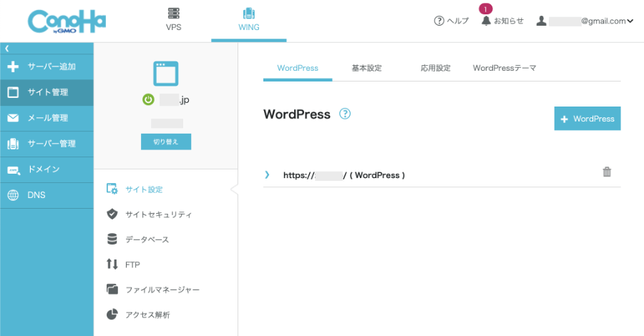Image resolution: width=644 pixels, height=336 pixels.
Task: Click the pie chart icon for アクセス解析
Action: [x=112, y=315]
